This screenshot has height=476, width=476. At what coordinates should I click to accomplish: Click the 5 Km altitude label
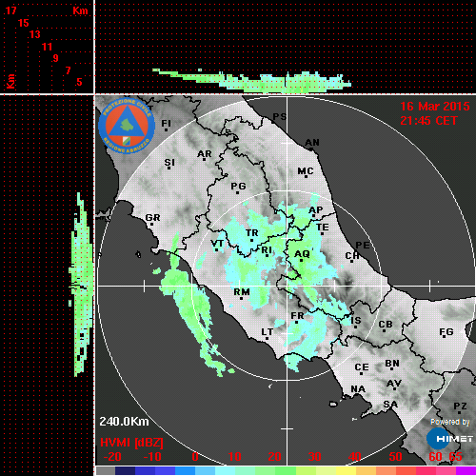79,82
